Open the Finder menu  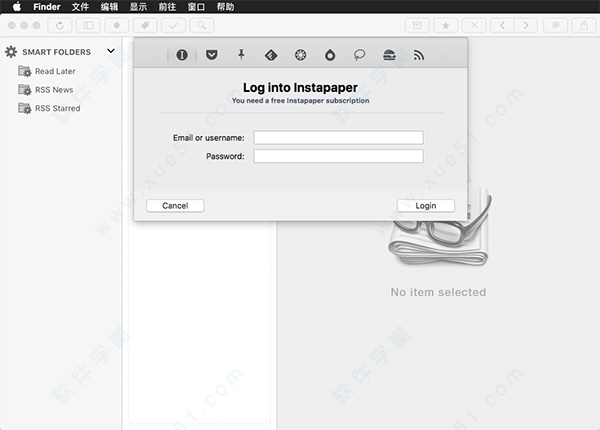click(47, 7)
